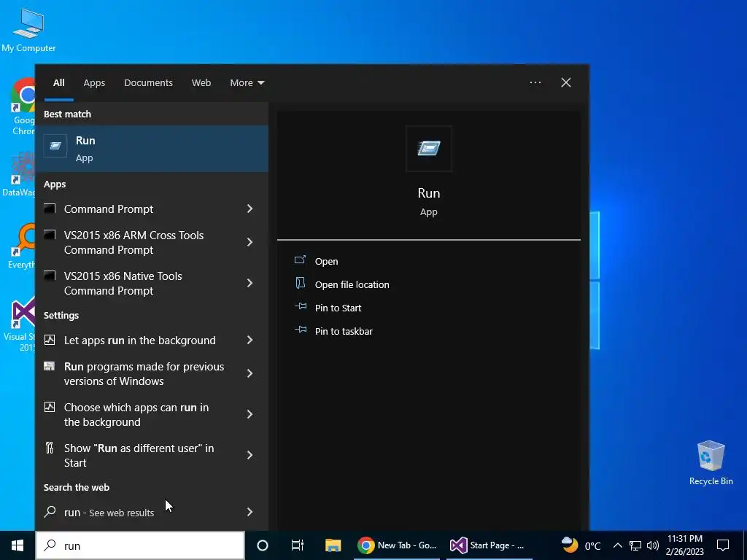Click the Pin to Start pin icon

click(x=301, y=306)
